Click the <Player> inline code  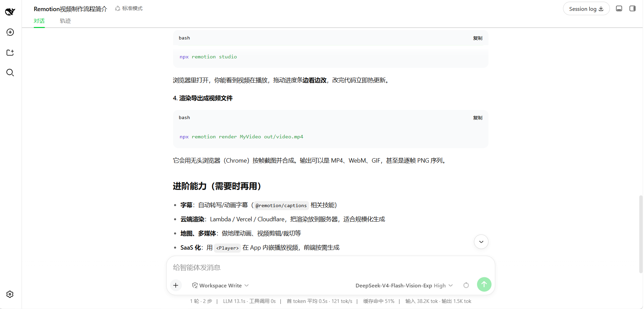(x=227, y=248)
